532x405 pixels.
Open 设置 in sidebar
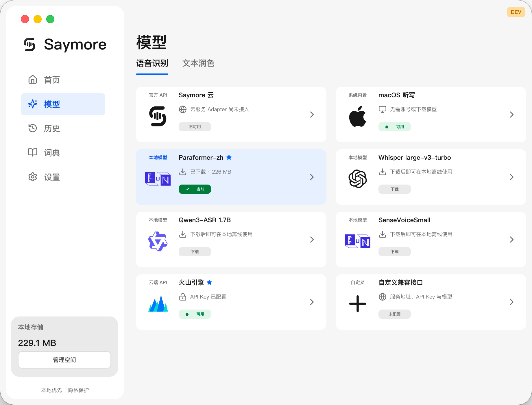(x=63, y=177)
